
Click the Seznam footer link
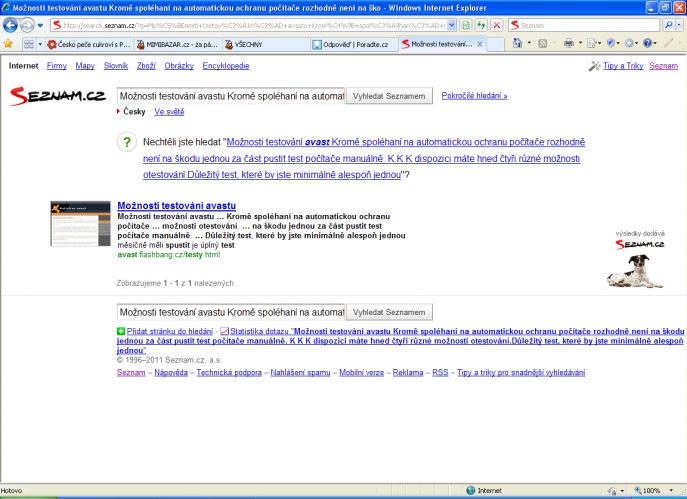coord(131,372)
